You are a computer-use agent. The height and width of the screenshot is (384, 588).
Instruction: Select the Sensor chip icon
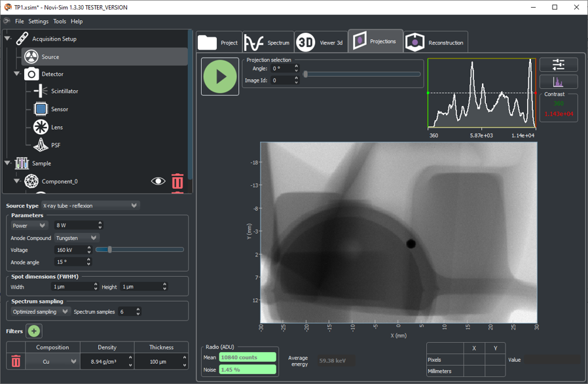pyautogui.click(x=41, y=109)
